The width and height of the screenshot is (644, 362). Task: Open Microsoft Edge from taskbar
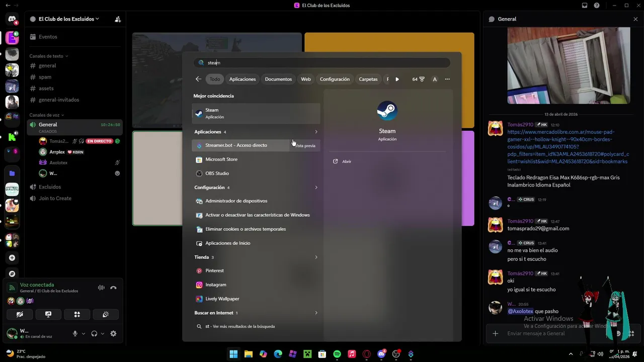point(278,354)
